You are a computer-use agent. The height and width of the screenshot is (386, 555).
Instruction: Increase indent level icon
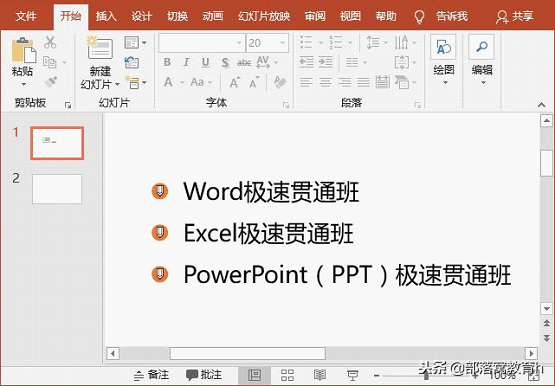[326, 62]
